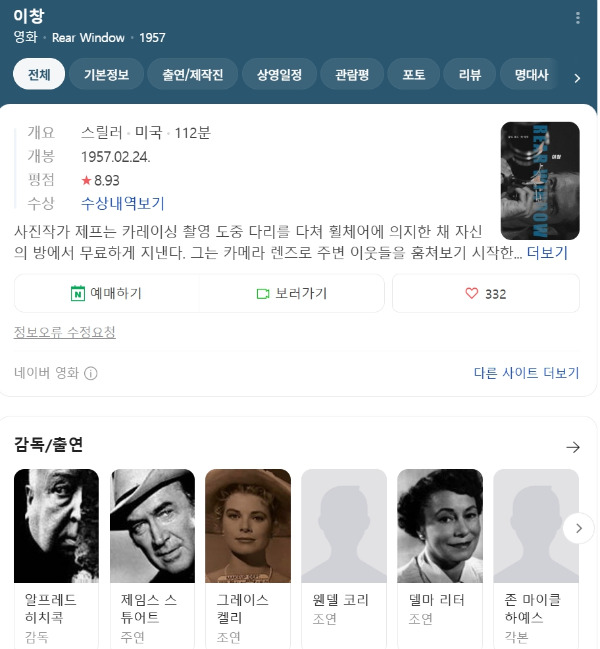The height and width of the screenshot is (649, 600).
Task: Click the 감독/출연 section arrow icon
Action: click(573, 447)
